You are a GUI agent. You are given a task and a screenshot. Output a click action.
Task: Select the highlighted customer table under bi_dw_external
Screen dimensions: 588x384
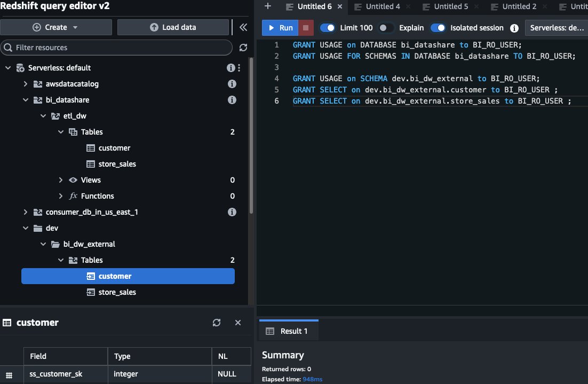point(128,276)
